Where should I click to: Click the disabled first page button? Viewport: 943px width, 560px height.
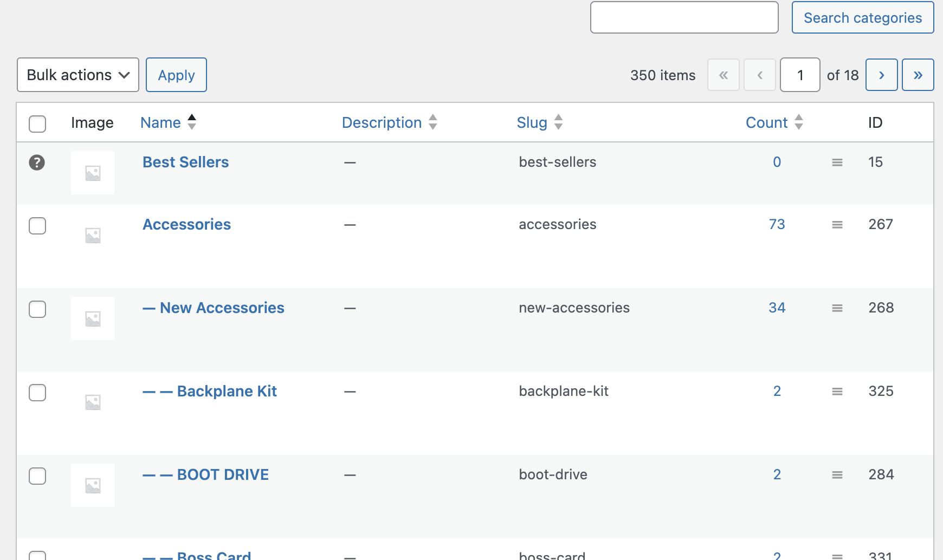point(724,75)
